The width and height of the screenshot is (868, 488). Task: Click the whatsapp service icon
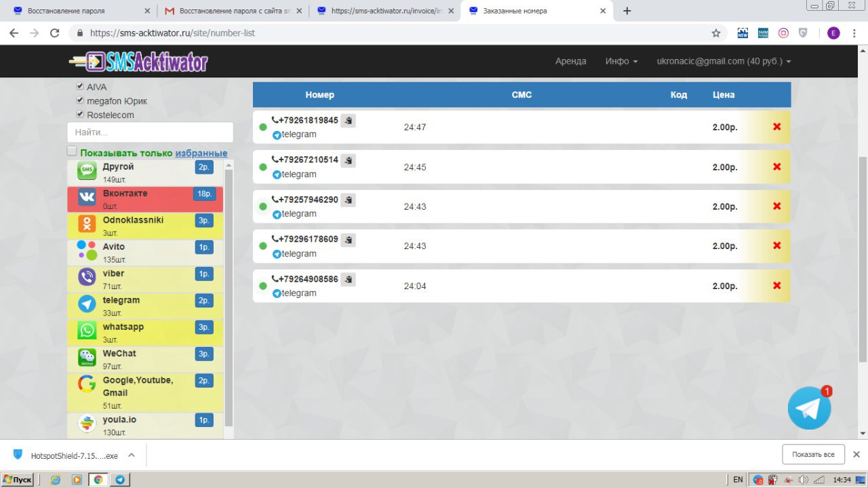87,331
